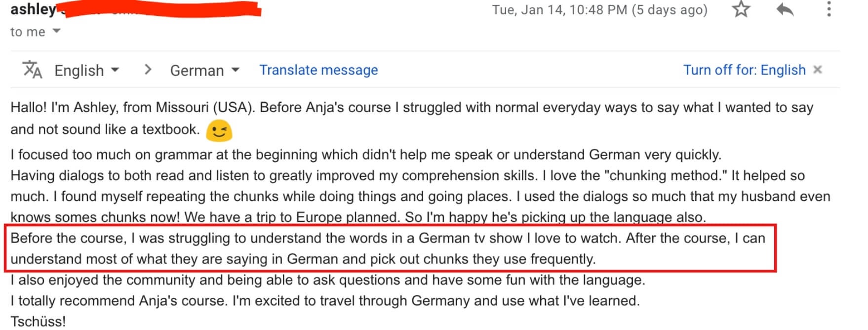Viewport: 868px width, 330px height.
Task: Dismiss the translation bar with the X
Action: pyautogui.click(x=819, y=70)
